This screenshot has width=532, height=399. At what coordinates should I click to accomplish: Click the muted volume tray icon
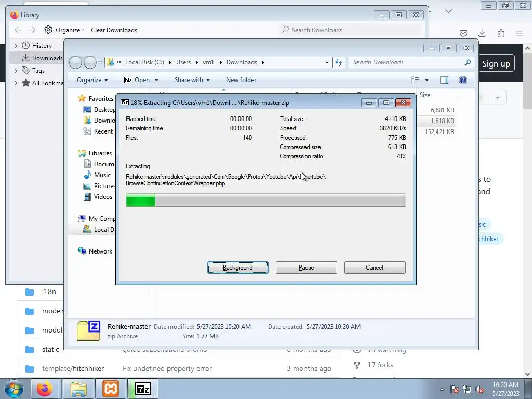point(480,389)
